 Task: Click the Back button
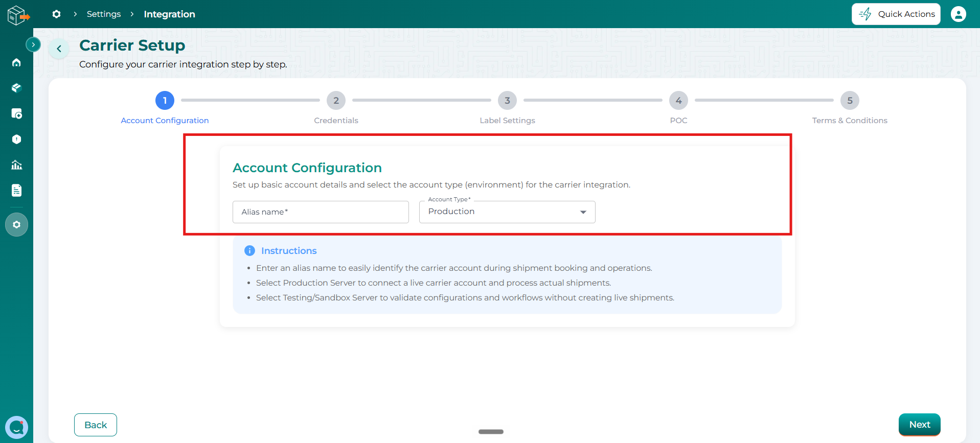pyautogui.click(x=96, y=425)
